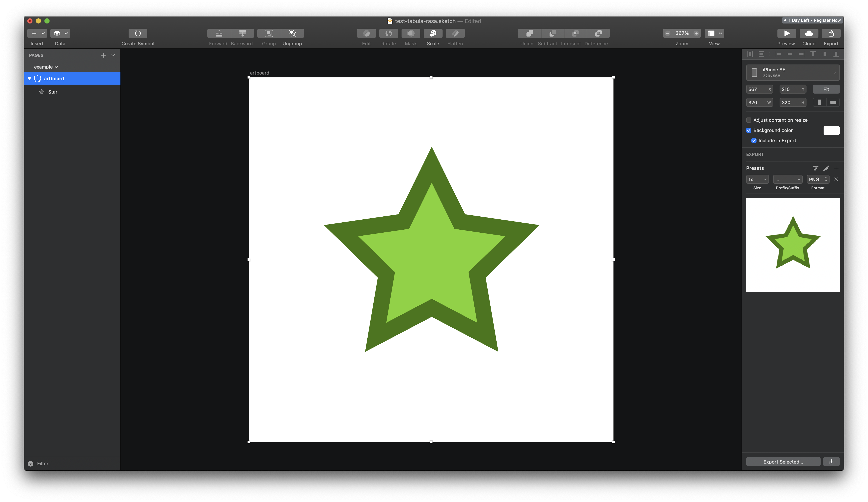Open the iPhone SE artboard preset dropdown
This screenshot has width=868, height=502.
[793, 73]
